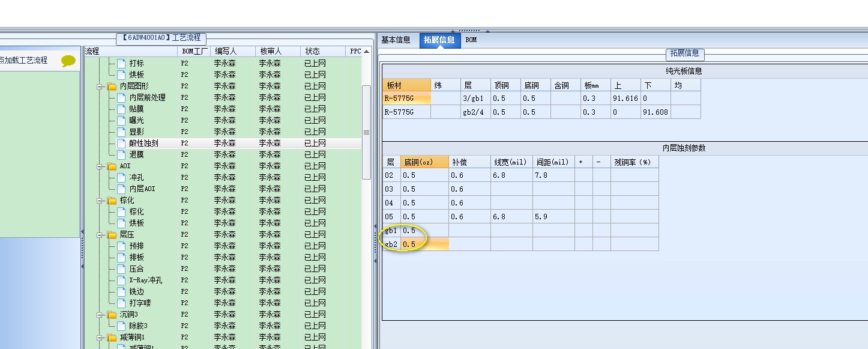868x349 pixels.
Task: Open the BOM tab
Action: coord(471,40)
